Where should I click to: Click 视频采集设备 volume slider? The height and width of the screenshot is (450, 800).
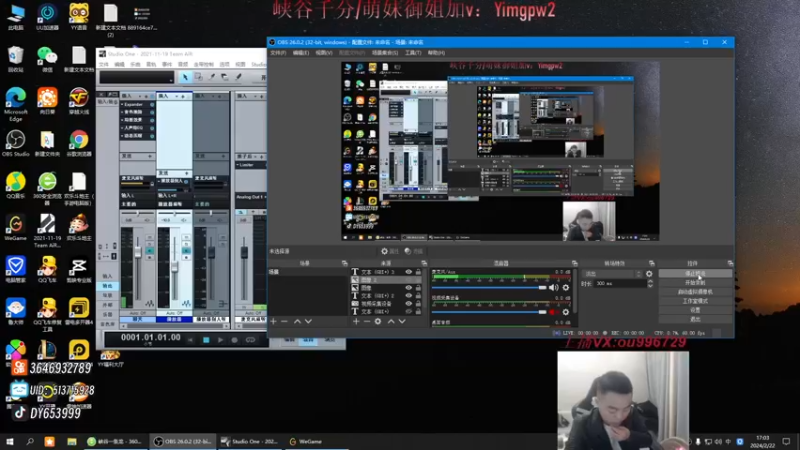(x=489, y=312)
